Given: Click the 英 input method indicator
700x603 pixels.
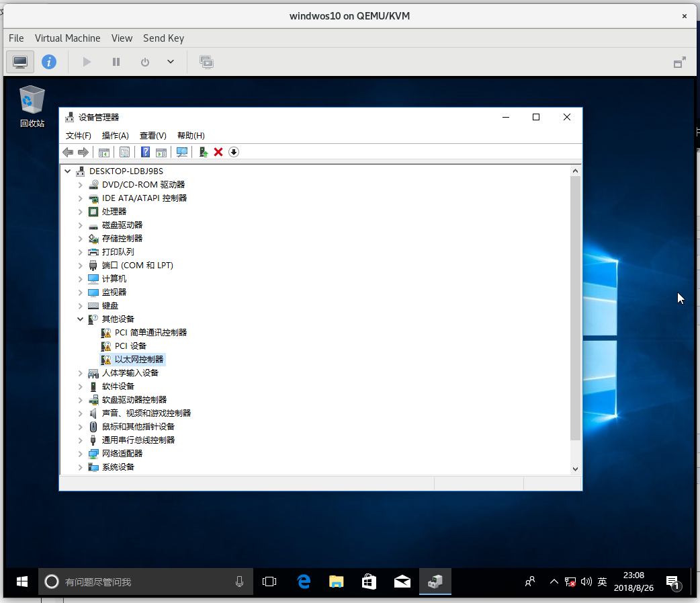Looking at the screenshot, I should pos(602,581).
